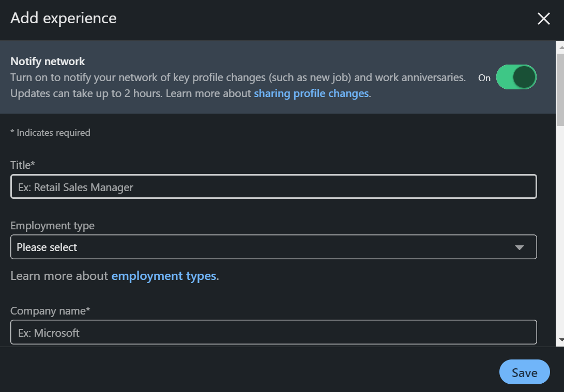Viewport: 564px width, 392px height.
Task: Click the 'On' label beside the toggle
Action: coord(484,78)
